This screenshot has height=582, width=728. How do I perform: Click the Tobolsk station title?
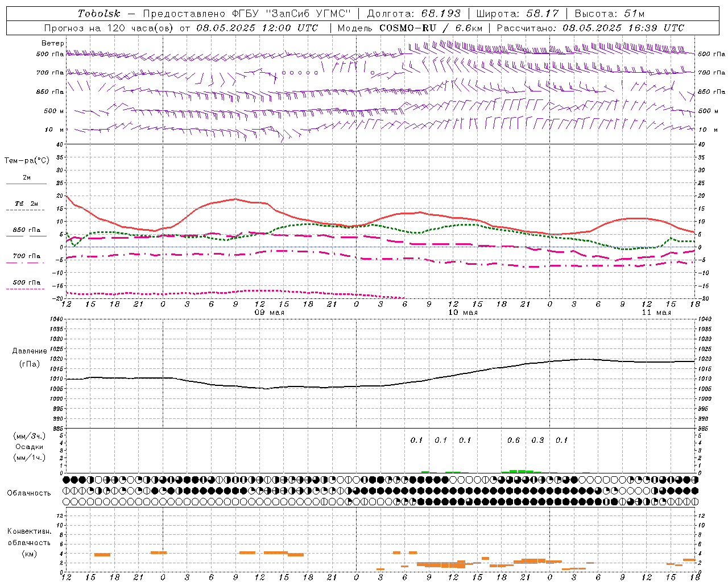(100, 14)
